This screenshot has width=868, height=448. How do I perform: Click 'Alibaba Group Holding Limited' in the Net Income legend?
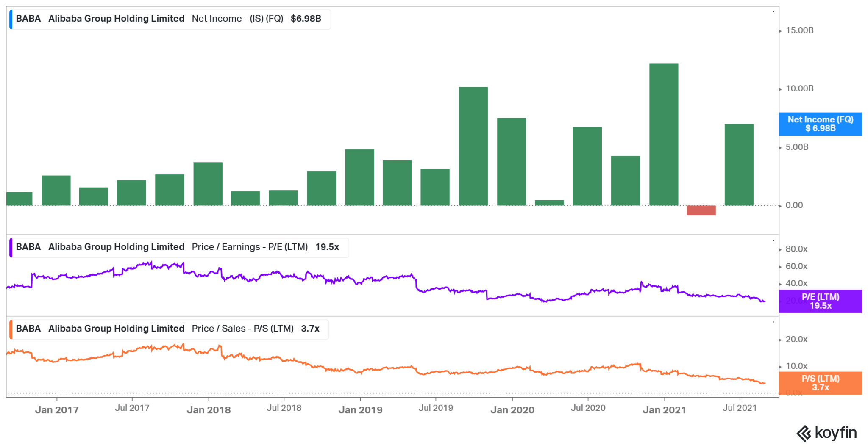[116, 19]
